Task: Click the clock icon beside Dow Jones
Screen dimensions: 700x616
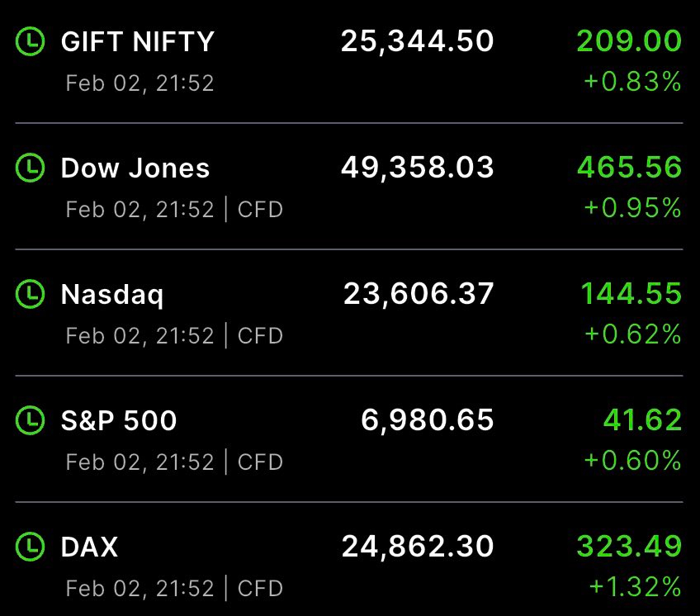Action: point(31,167)
